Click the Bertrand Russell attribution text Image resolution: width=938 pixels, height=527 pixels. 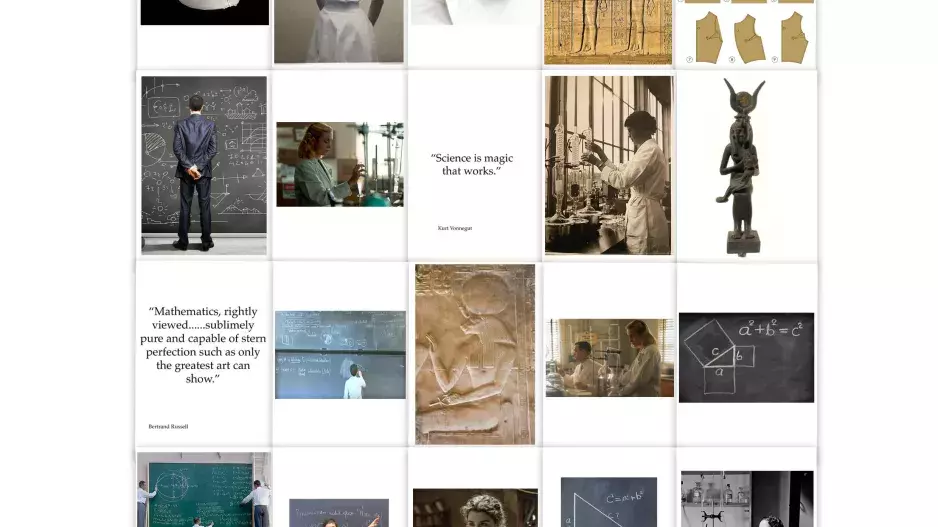tap(168, 427)
